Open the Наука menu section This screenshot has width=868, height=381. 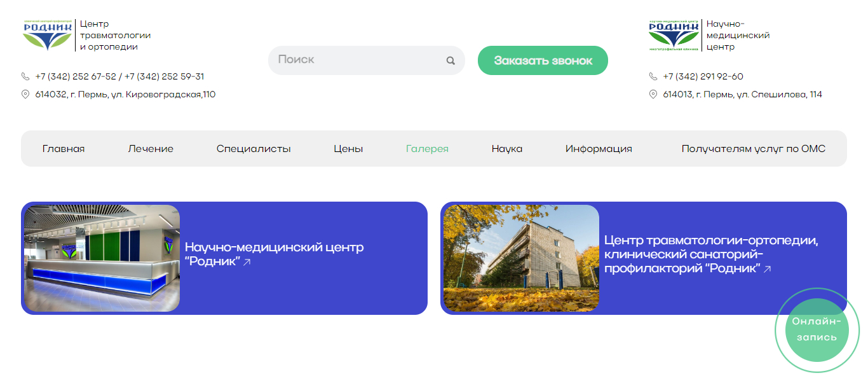pyautogui.click(x=507, y=149)
